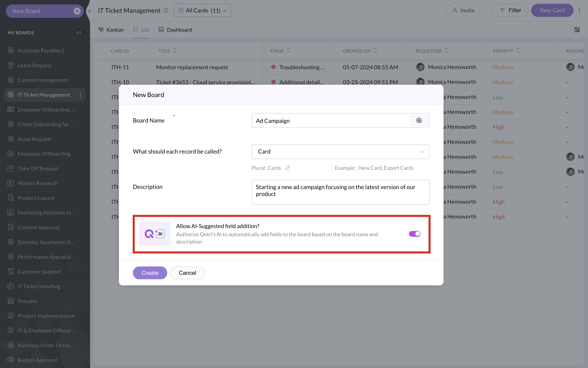Image resolution: width=588 pixels, height=368 pixels.
Task: Switch to the Dashboard tab
Action: click(x=175, y=30)
